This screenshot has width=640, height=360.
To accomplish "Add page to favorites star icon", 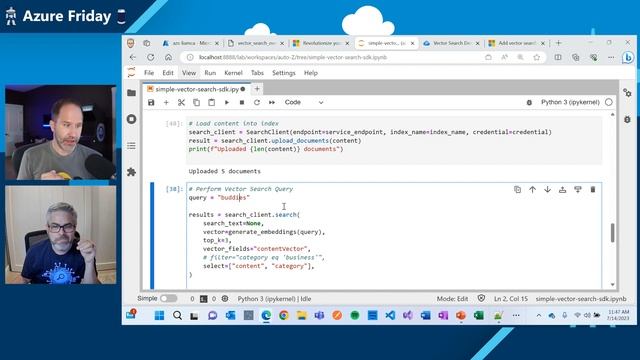I will tap(537, 58).
